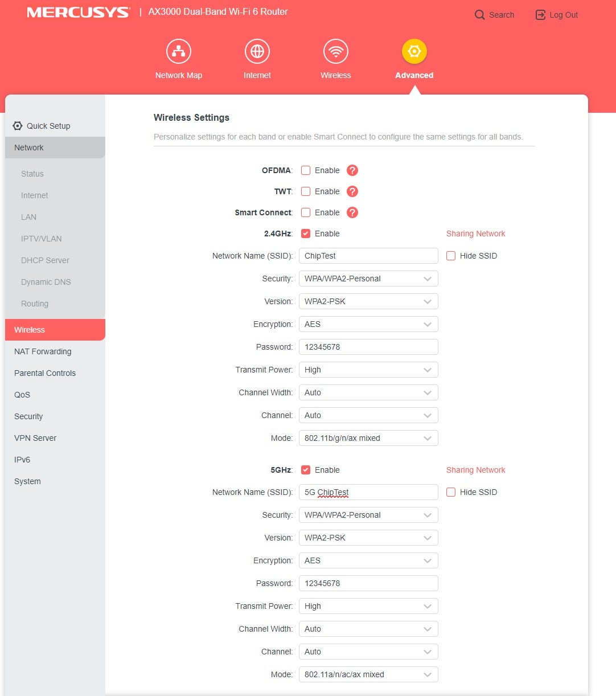Open help icon next to Smart Connect

click(x=352, y=212)
